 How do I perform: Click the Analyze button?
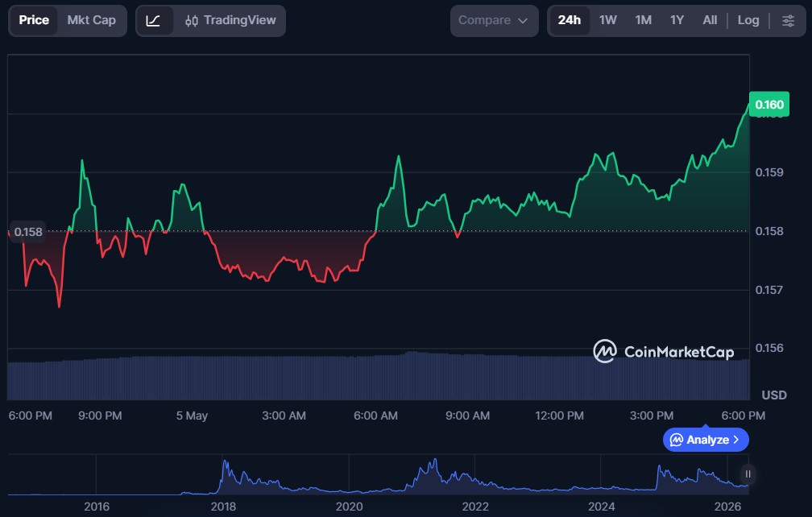[x=706, y=440]
